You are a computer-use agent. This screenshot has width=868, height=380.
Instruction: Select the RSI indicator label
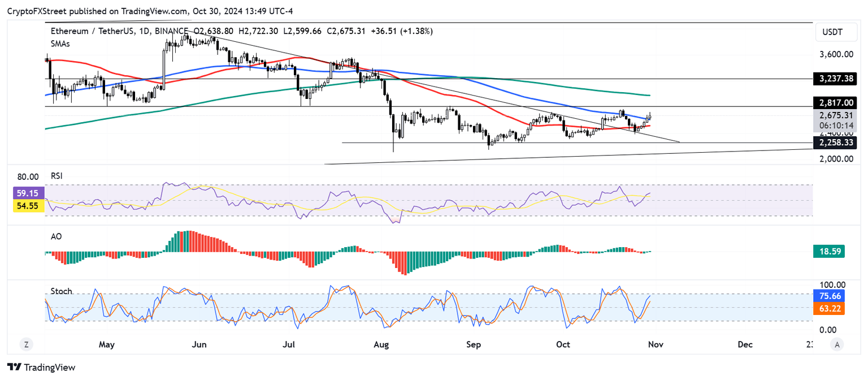pos(57,176)
